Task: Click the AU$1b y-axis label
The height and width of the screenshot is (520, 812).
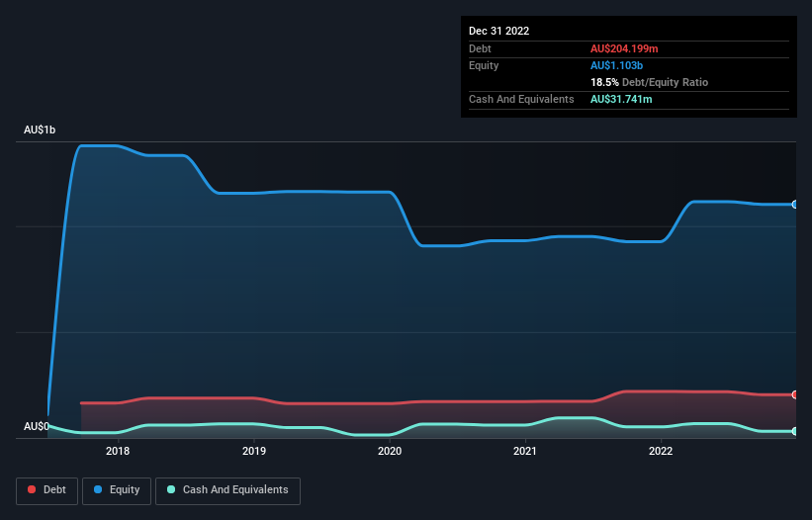Action: click(40, 130)
